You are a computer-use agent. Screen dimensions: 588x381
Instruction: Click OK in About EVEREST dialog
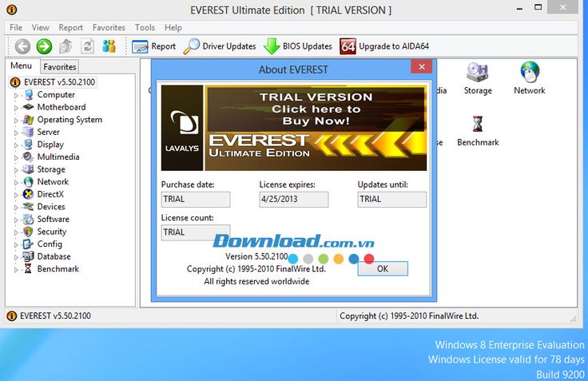click(383, 268)
